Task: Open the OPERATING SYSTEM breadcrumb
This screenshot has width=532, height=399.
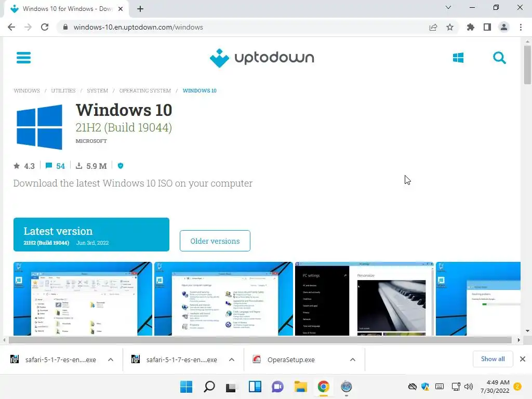Action: 145,90
